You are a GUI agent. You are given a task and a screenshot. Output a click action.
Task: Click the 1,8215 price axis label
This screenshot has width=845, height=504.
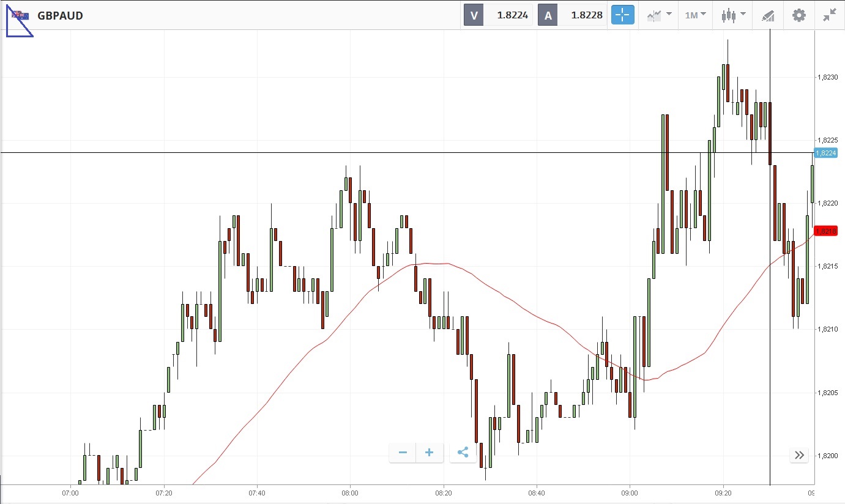[x=827, y=266]
